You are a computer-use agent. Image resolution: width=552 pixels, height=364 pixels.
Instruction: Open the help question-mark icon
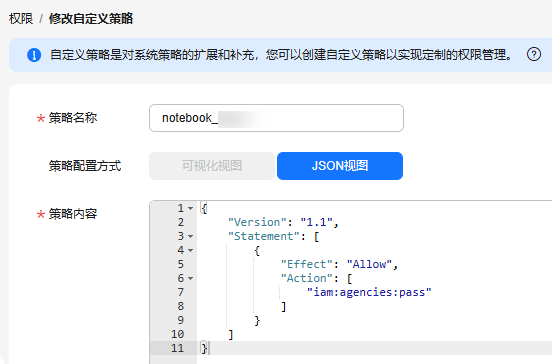coord(534,55)
